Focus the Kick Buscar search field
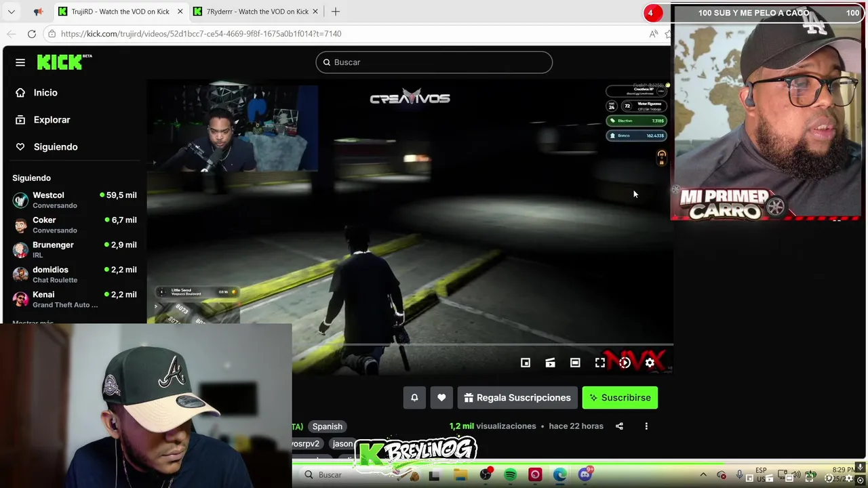This screenshot has height=488, width=868. click(x=434, y=62)
